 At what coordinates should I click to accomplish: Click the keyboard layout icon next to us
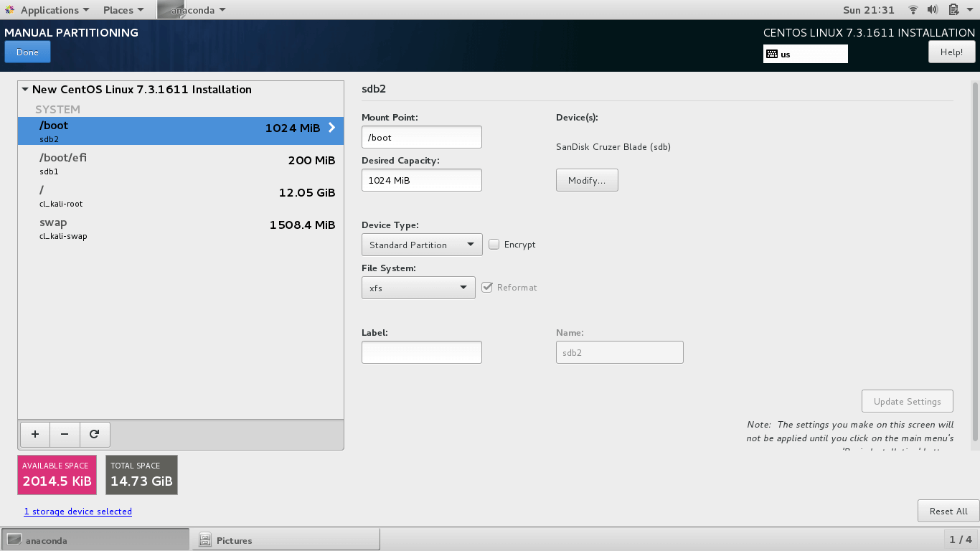tap(772, 54)
